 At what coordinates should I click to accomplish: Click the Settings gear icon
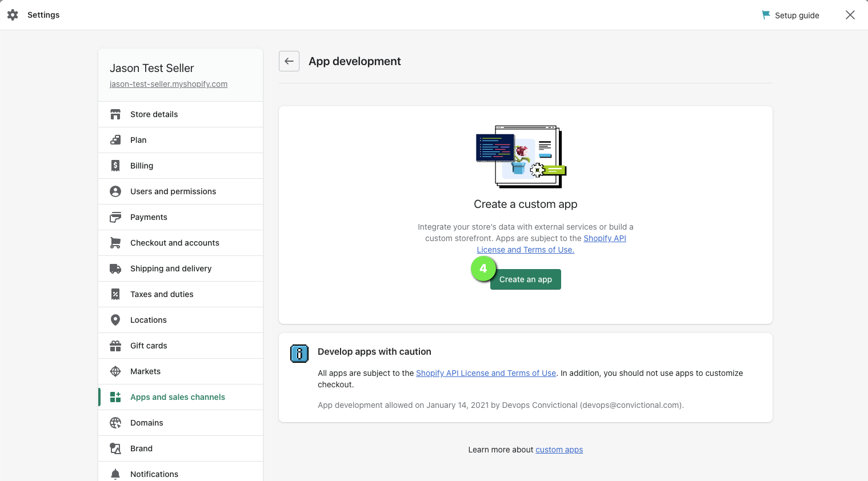13,15
